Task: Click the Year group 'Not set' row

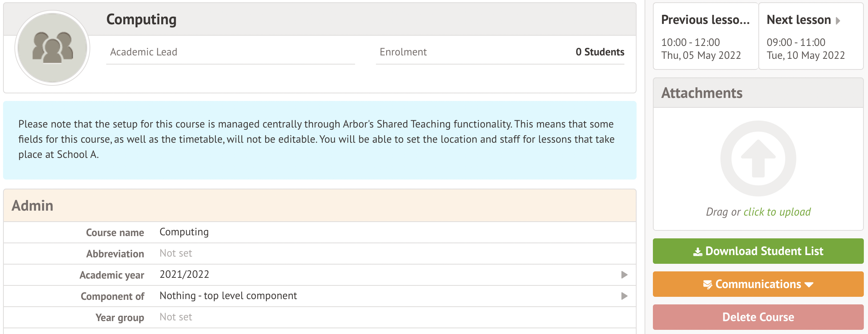Action: (176, 317)
